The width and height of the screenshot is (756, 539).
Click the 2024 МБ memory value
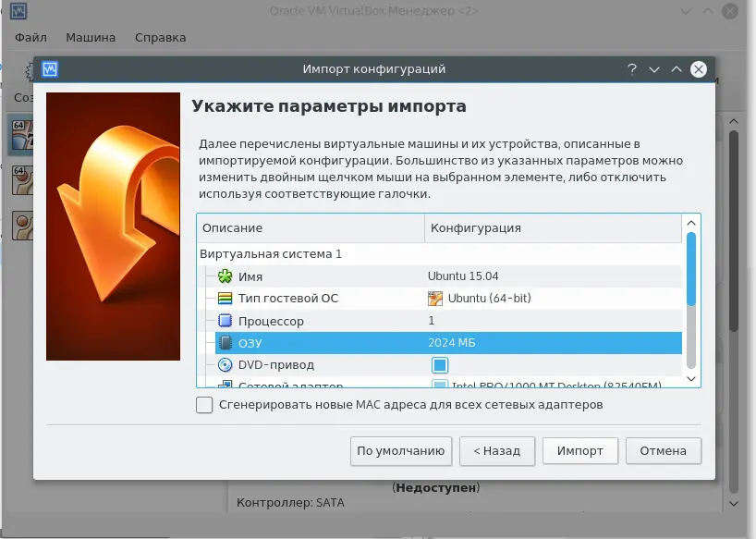pyautogui.click(x=452, y=343)
